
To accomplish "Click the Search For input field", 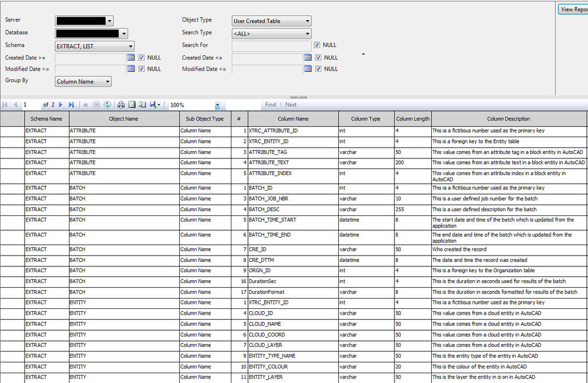I will (272, 46).
